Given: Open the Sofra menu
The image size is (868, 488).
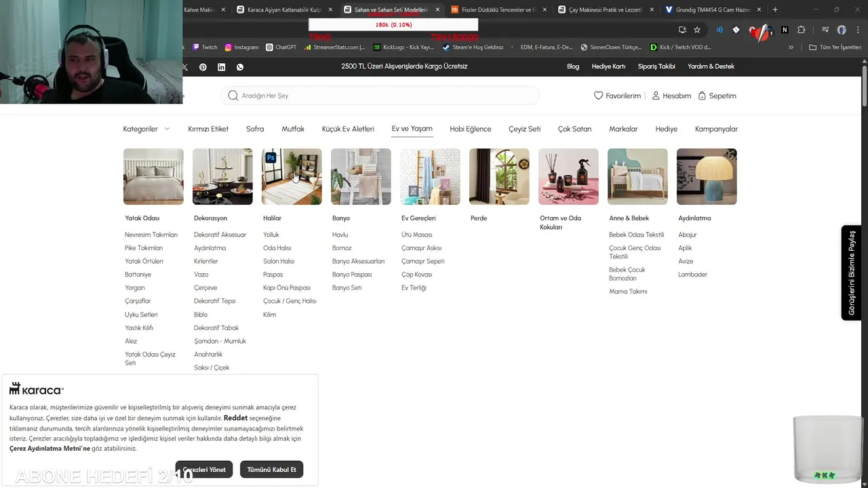Looking at the screenshot, I should coord(255,129).
